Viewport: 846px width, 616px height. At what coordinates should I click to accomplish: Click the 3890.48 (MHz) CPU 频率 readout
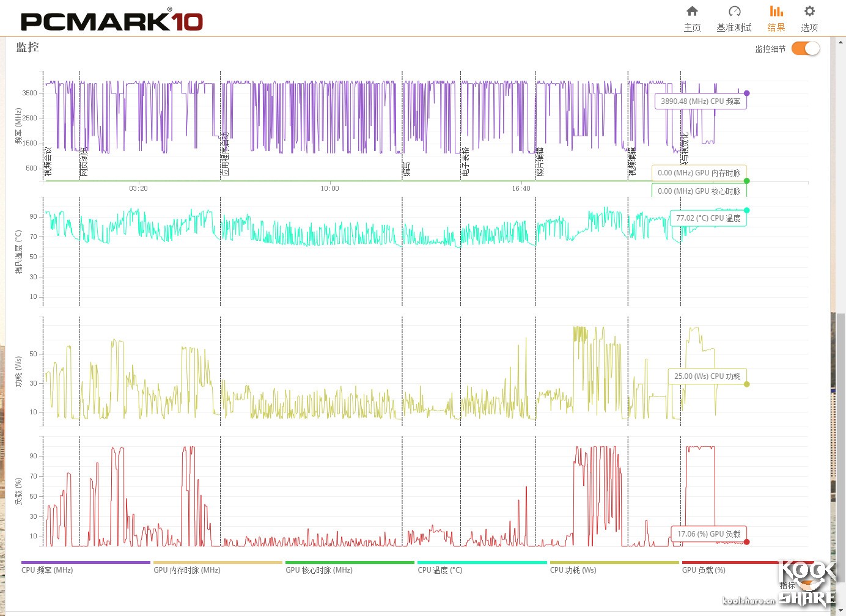tap(701, 101)
